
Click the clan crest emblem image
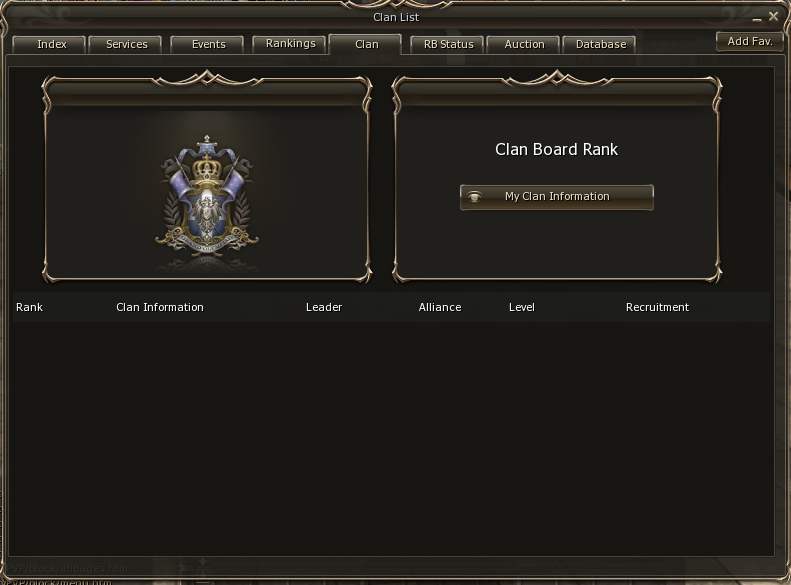coord(207,197)
